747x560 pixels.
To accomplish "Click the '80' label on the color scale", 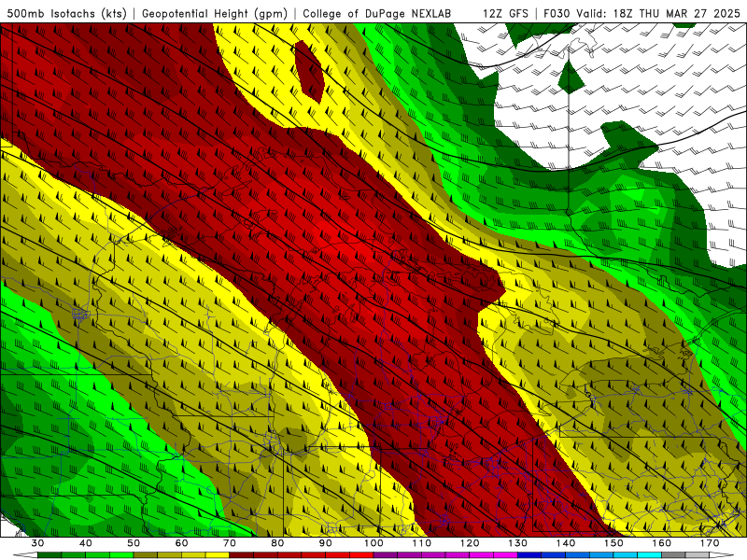I will coord(277,543).
